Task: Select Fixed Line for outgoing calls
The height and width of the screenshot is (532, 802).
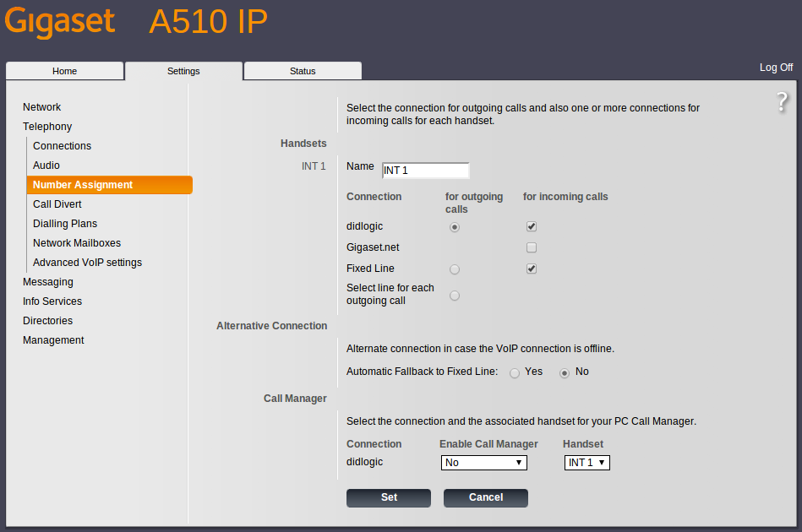Action: tap(455, 269)
